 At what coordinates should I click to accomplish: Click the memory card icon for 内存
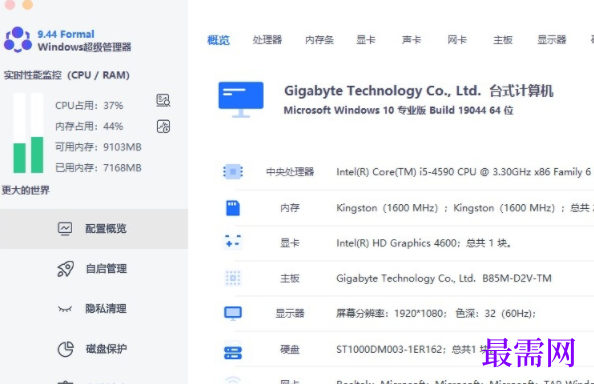(233, 208)
